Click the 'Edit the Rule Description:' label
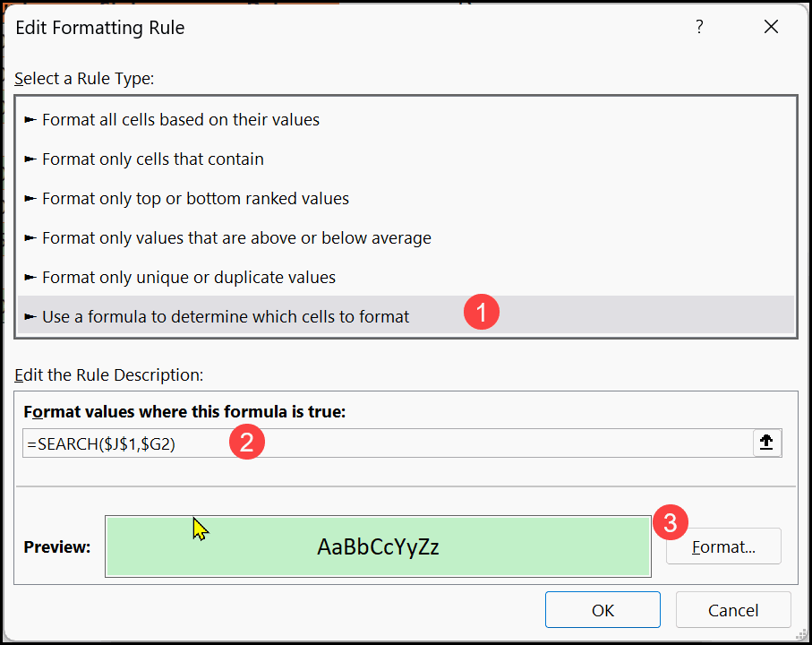 pyautogui.click(x=108, y=374)
